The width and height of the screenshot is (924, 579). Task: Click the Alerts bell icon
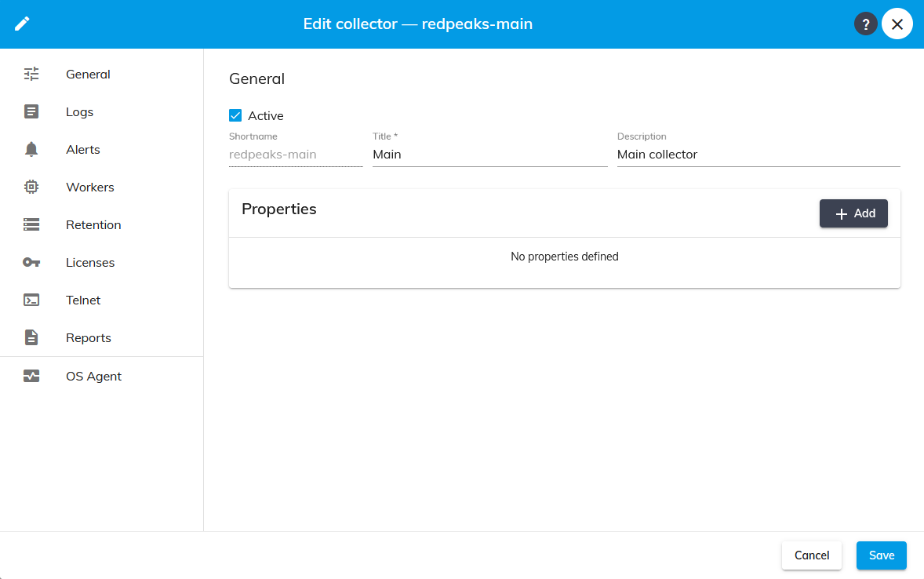click(x=31, y=149)
